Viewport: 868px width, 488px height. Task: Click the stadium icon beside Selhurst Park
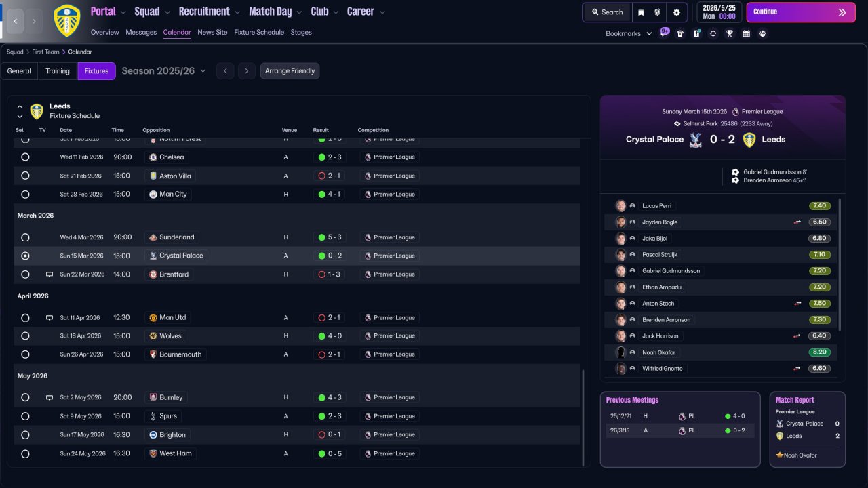(x=677, y=124)
